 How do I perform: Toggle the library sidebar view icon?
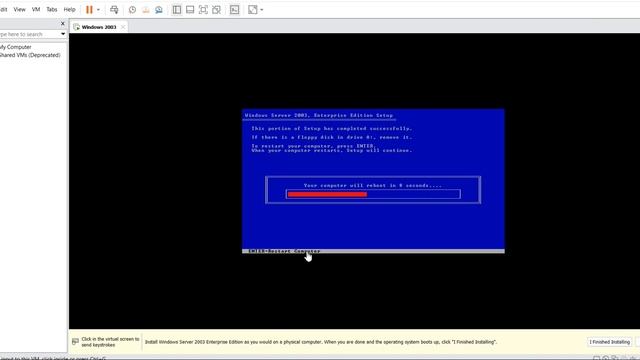point(177,10)
